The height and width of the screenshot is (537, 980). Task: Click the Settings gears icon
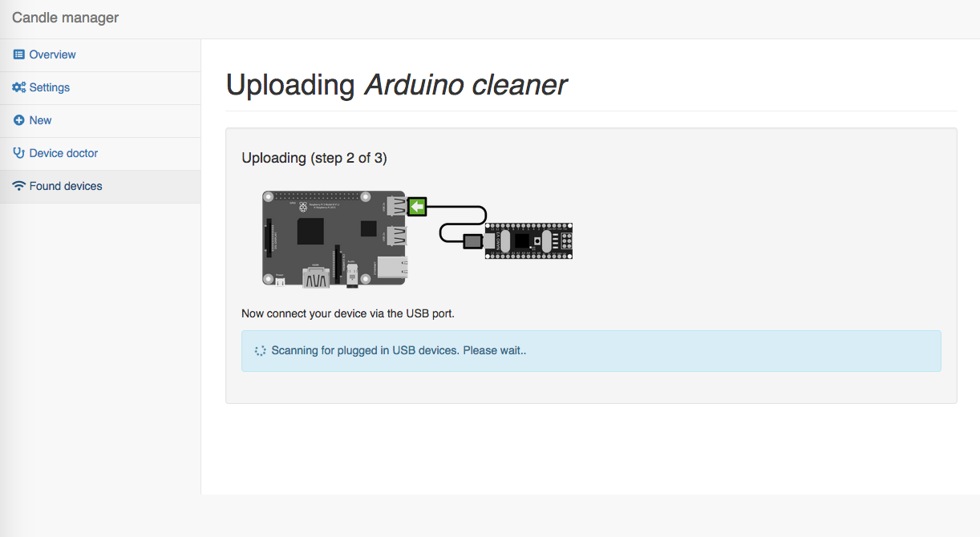[19, 87]
